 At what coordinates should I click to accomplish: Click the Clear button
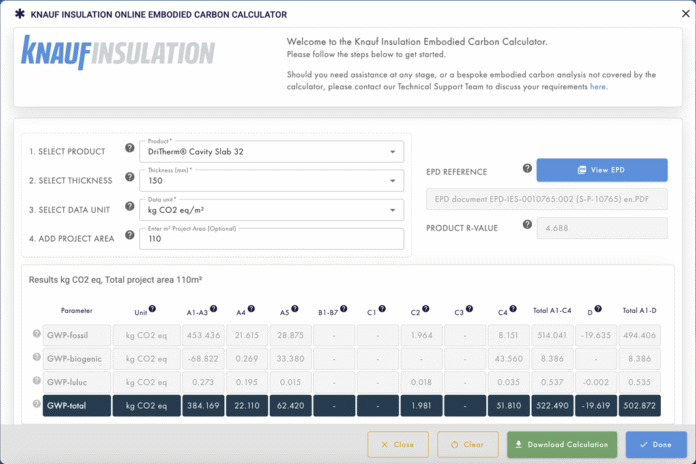(468, 444)
